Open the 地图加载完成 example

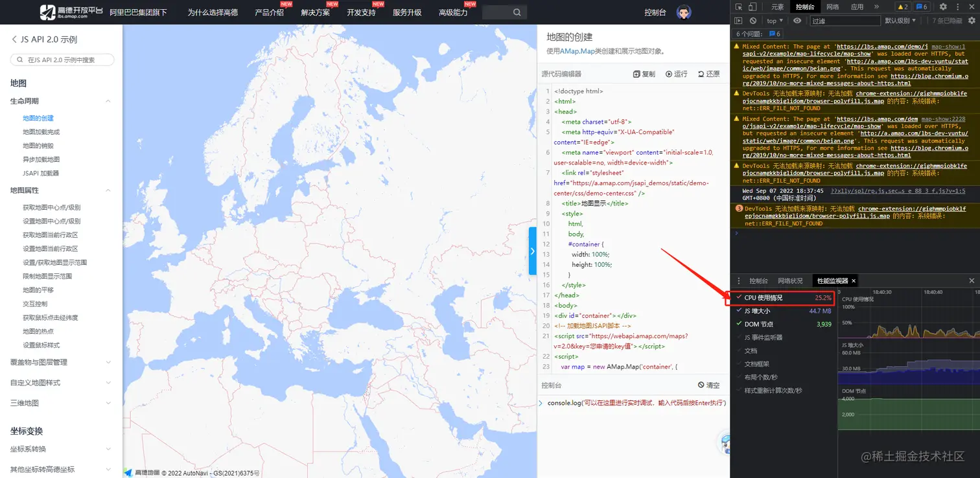tap(41, 132)
